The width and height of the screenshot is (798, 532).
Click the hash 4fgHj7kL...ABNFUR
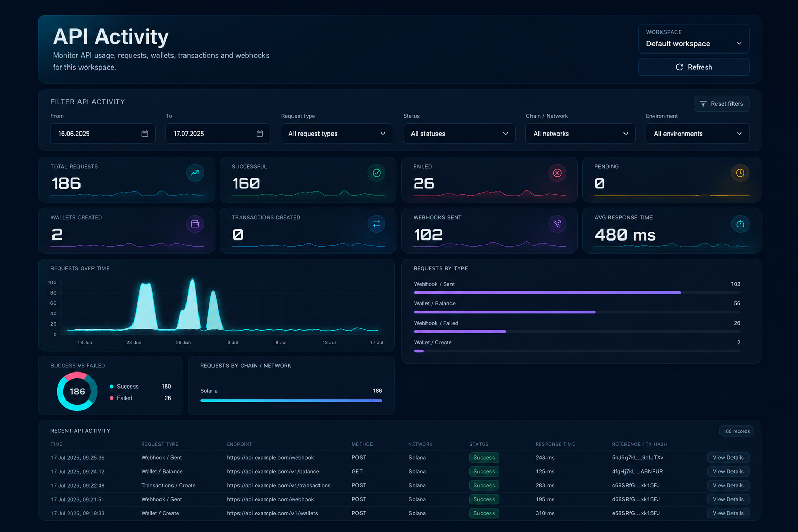point(637,472)
